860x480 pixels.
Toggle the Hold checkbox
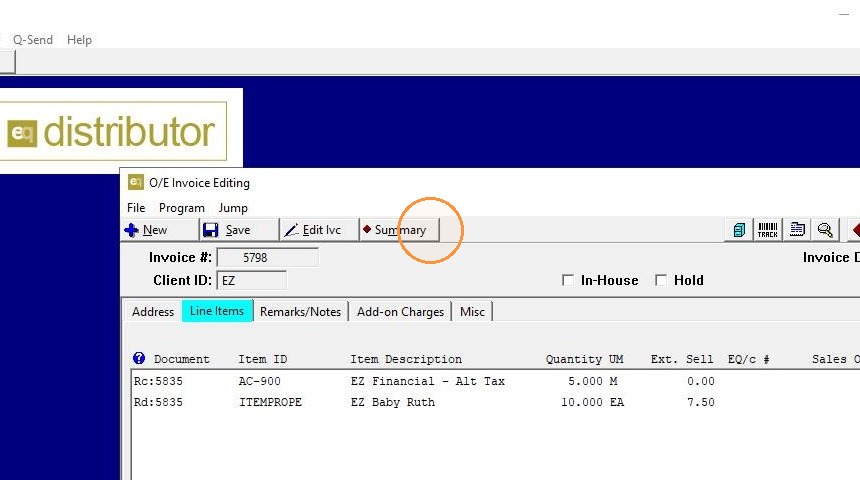pos(661,280)
